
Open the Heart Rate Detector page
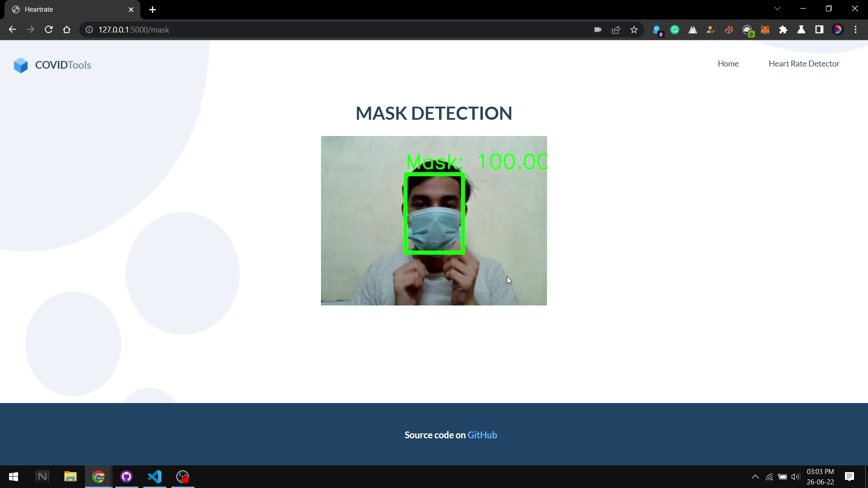[x=804, y=64]
